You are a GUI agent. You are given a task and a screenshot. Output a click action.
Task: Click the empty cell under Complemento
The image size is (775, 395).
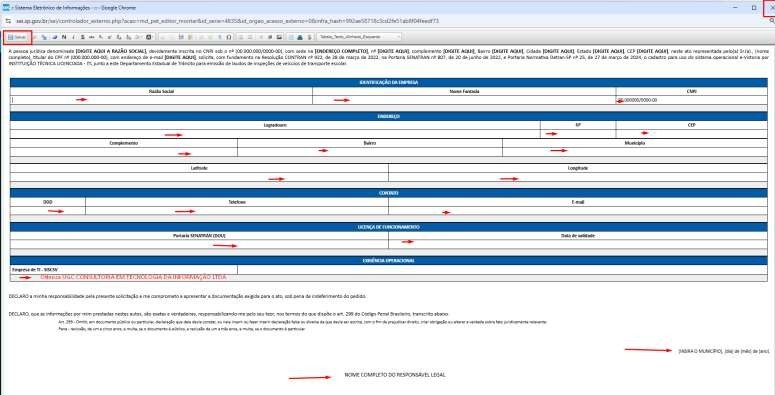point(124,152)
